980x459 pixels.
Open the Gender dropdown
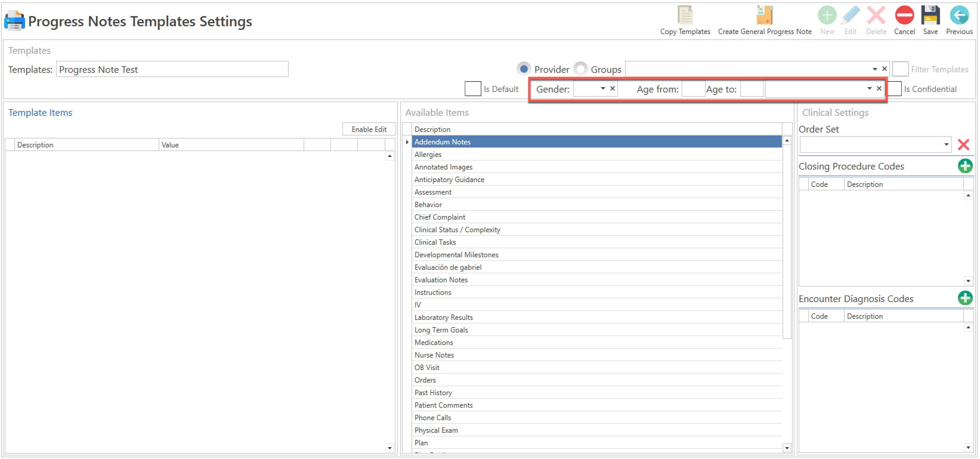[x=603, y=89]
